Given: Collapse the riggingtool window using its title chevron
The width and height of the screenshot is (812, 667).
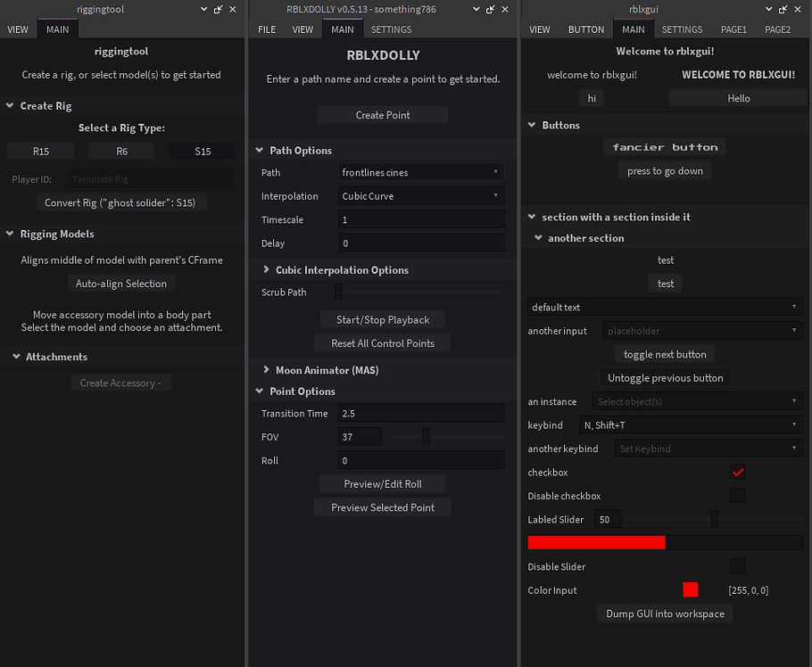Looking at the screenshot, I should tap(203, 9).
